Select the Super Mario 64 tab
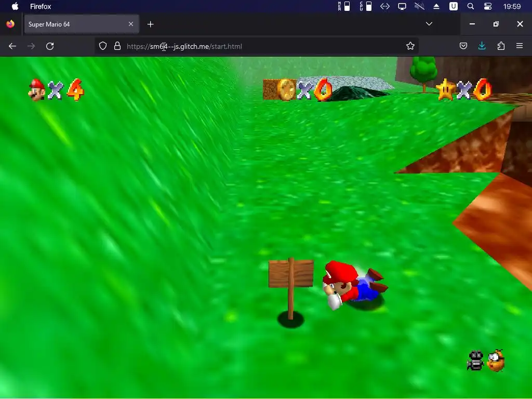 click(82, 24)
